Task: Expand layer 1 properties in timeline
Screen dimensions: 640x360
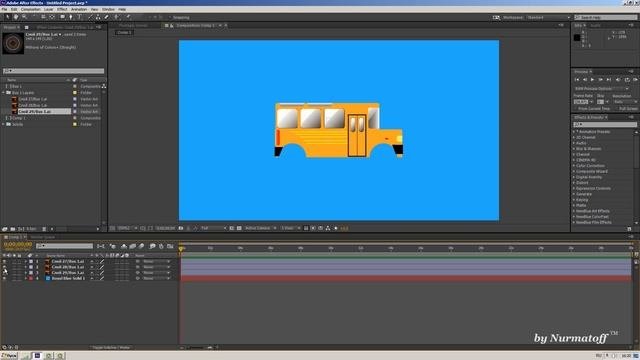Action: [x=26, y=261]
